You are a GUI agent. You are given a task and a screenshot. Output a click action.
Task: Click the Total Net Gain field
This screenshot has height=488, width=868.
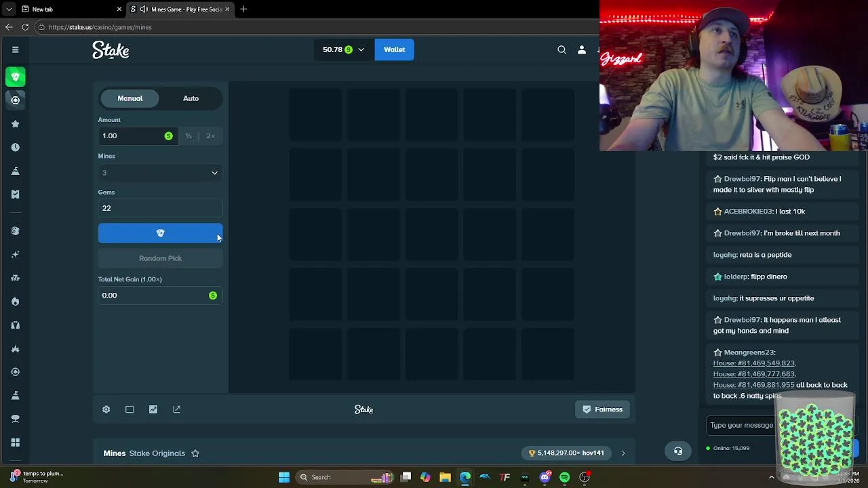pyautogui.click(x=160, y=296)
